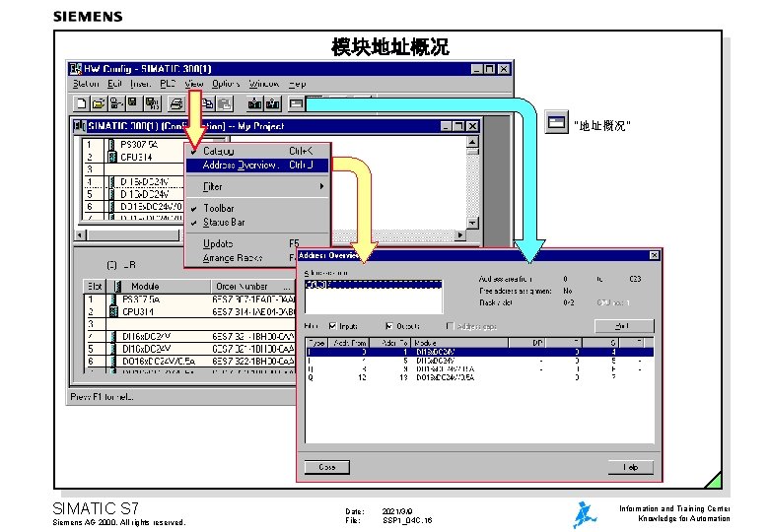Click the HW Config application icon in title bar
Viewport: 769px width, 532px height.
pos(76,69)
